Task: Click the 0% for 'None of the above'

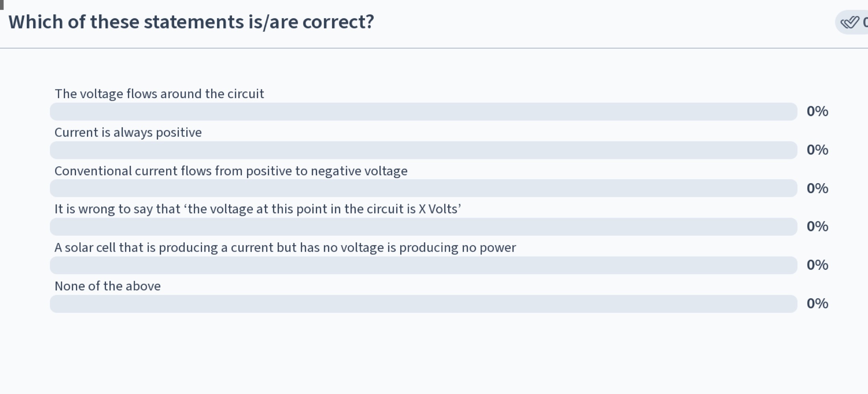Action: click(x=817, y=304)
